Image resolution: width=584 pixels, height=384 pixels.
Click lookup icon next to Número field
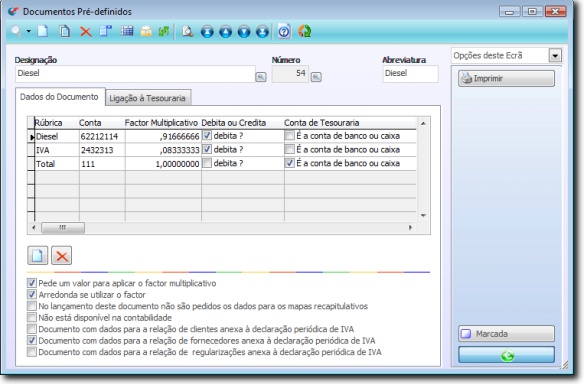[x=316, y=77]
